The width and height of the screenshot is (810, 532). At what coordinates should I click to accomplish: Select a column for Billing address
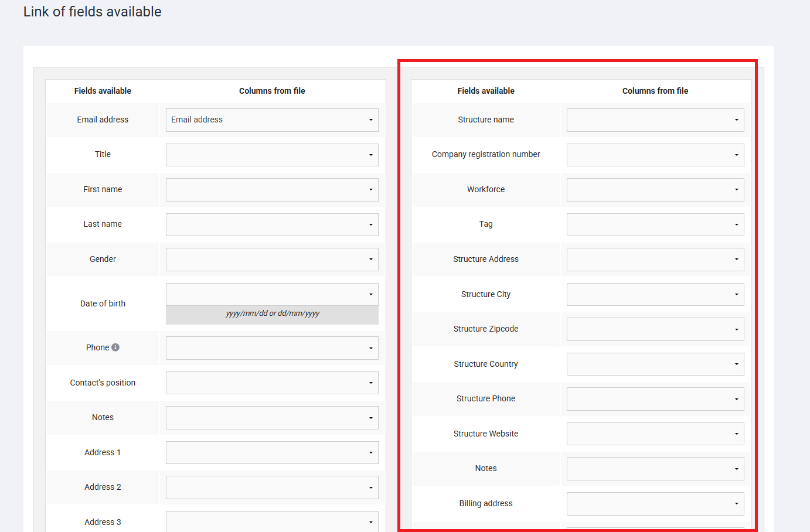point(655,503)
